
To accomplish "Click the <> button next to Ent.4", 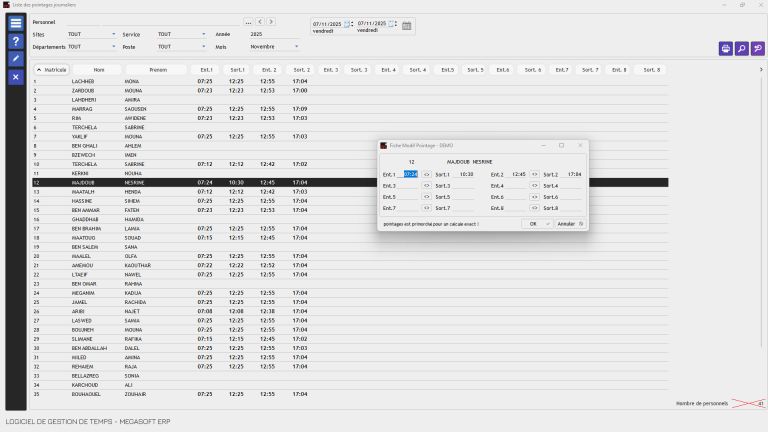I will [x=534, y=186].
